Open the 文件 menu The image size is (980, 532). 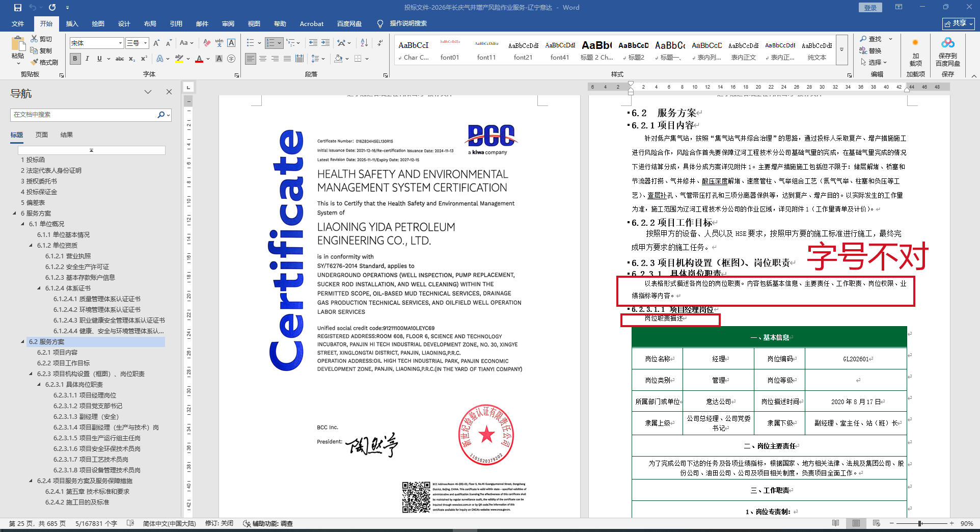coord(18,23)
